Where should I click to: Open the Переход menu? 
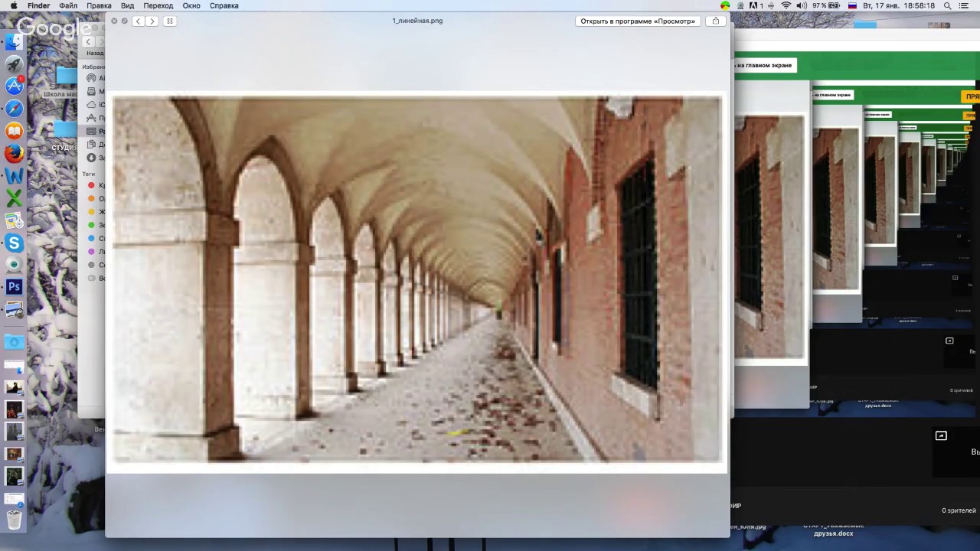(x=158, y=5)
